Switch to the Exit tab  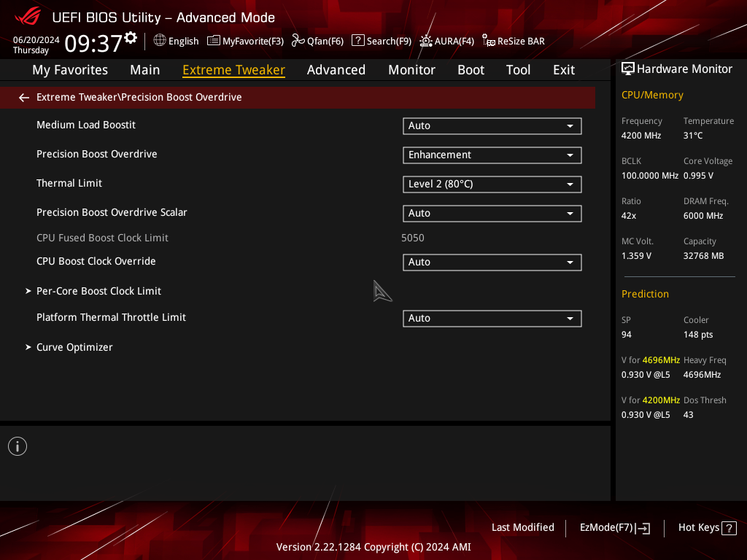[x=564, y=70]
